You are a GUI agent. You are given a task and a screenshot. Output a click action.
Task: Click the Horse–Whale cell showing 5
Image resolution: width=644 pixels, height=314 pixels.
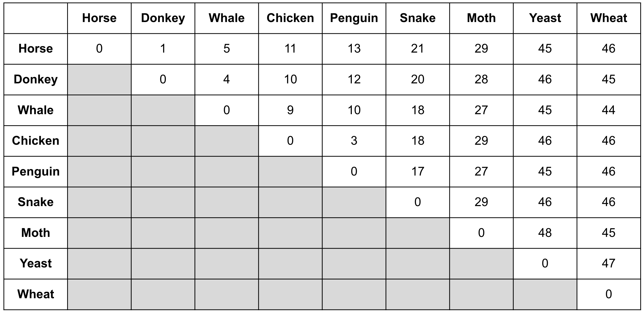(227, 49)
